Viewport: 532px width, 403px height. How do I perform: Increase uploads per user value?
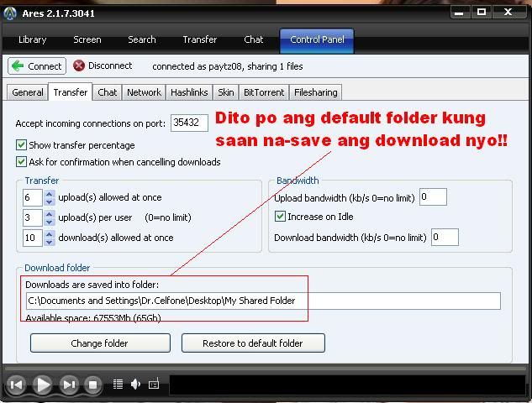[x=50, y=214]
